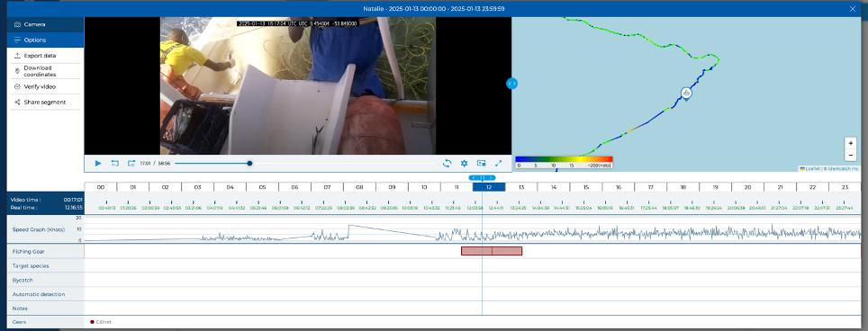The image size is (868, 331).
Task: Click the video progress slider handle
Action: pyautogui.click(x=249, y=163)
